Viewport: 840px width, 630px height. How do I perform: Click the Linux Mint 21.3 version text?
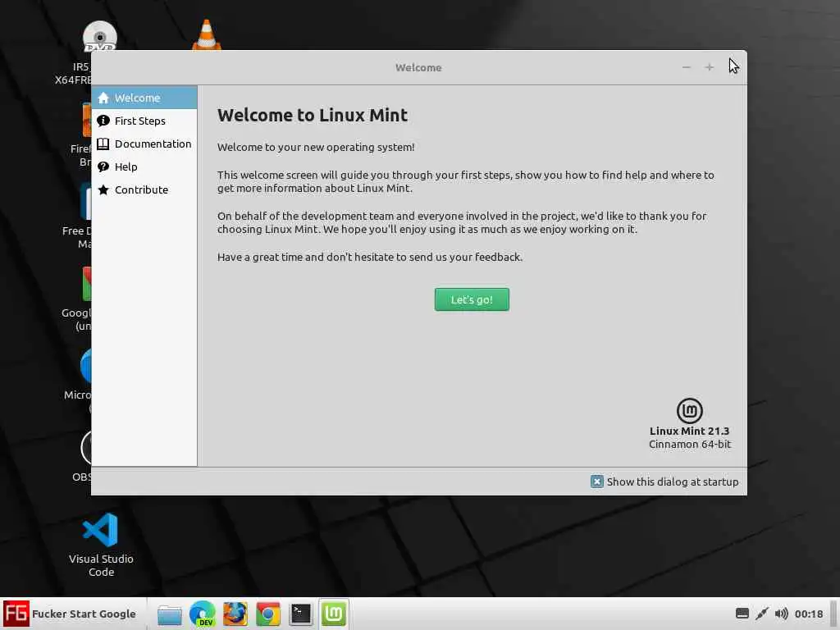pos(689,431)
